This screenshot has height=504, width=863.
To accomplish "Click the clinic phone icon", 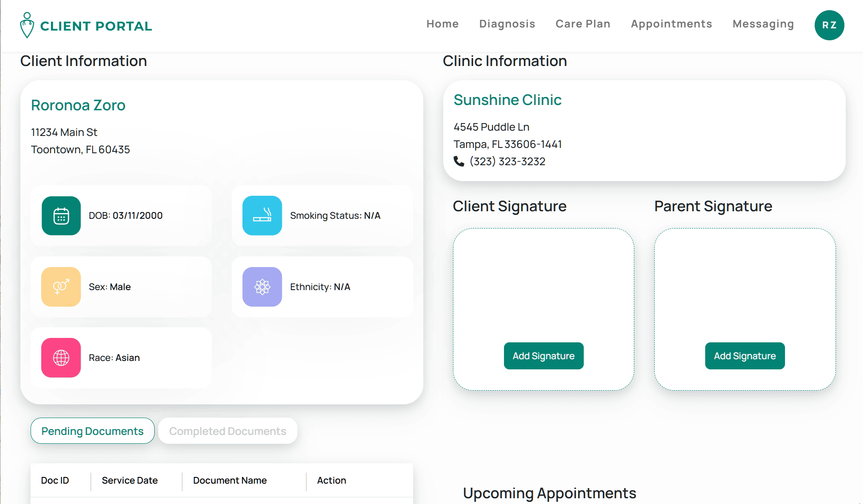I will (459, 161).
